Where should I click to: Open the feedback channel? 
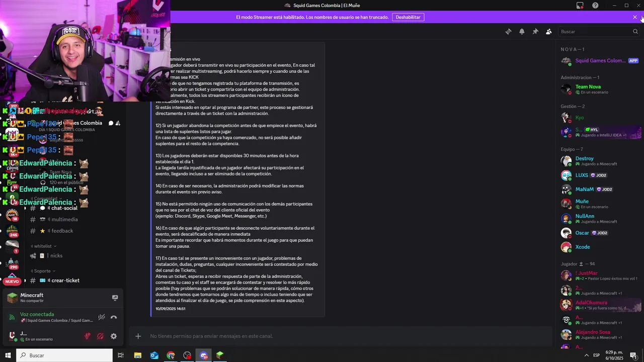point(62,231)
